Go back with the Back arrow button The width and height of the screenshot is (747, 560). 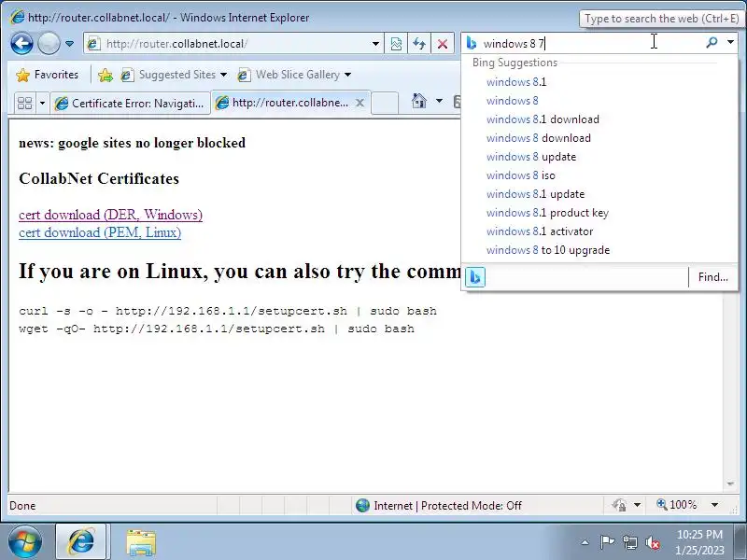(x=21, y=44)
